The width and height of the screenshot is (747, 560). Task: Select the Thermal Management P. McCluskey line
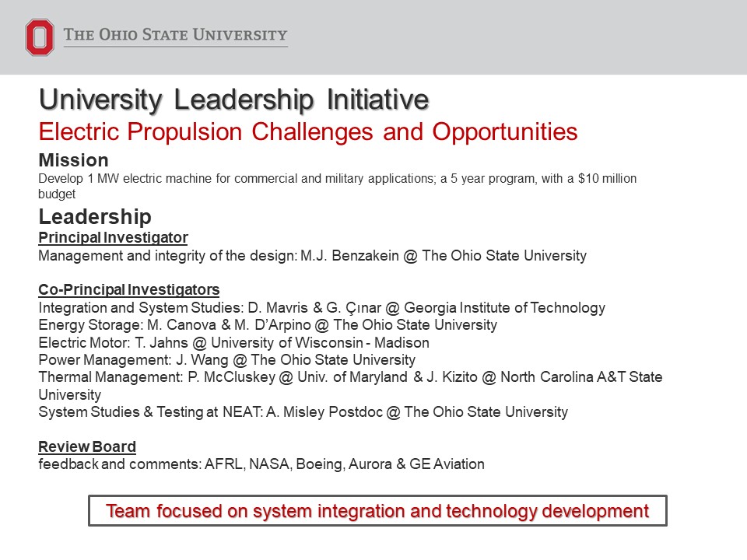(x=350, y=377)
